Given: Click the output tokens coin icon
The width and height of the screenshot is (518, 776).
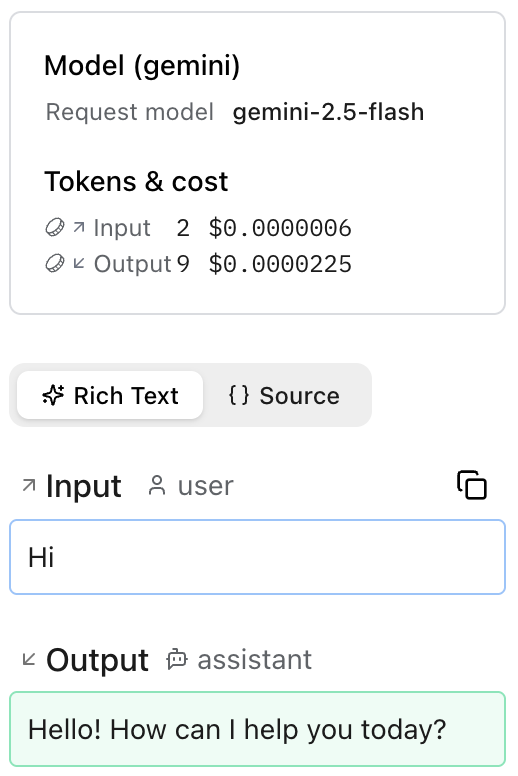Looking at the screenshot, I should coord(54,263).
